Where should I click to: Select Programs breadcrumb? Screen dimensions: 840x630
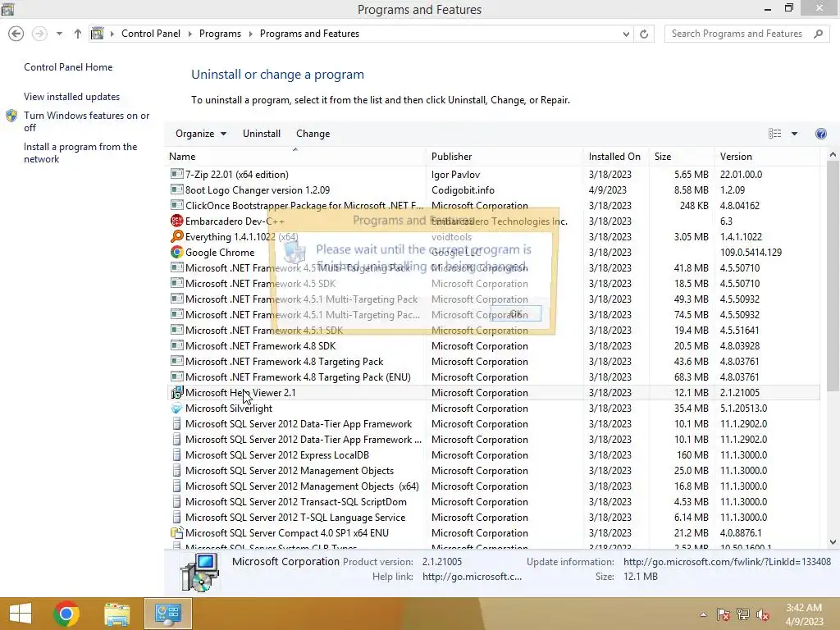[x=220, y=33]
